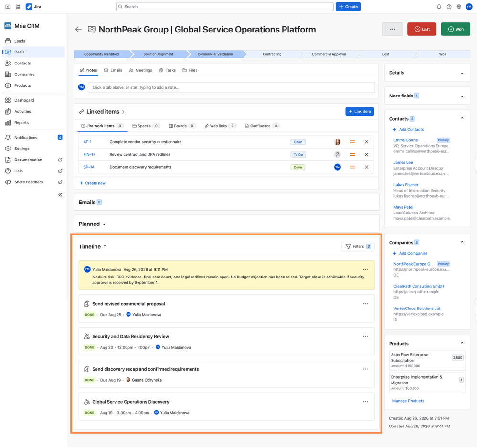The image size is (477, 448).
Task: Open the Leads sidebar item
Action: 33,41
